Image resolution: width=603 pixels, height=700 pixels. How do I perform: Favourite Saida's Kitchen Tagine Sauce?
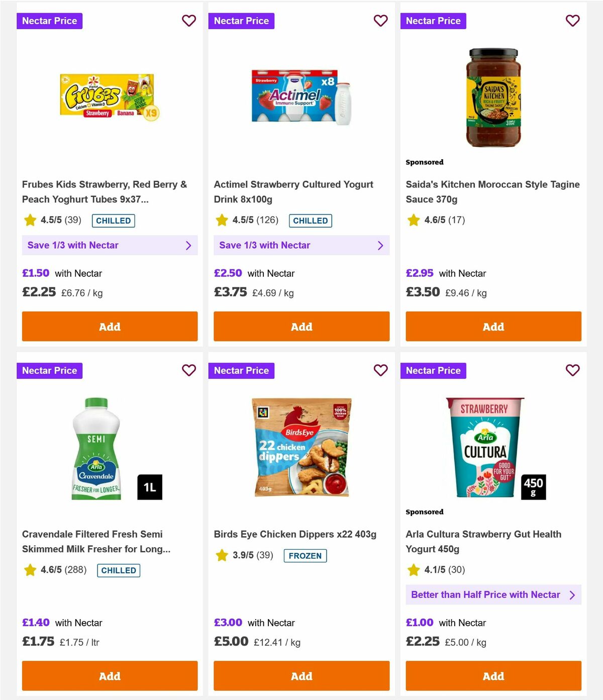(x=572, y=21)
